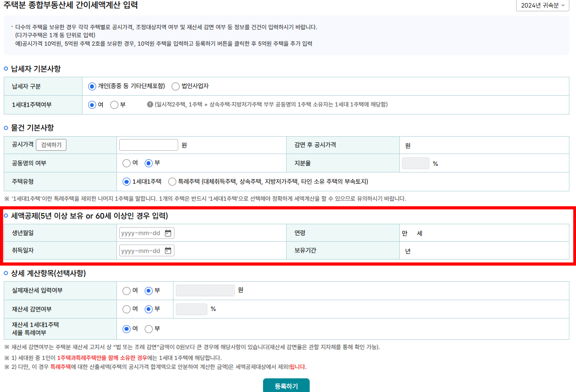Viewport: 576px width, 392px height.
Task: Click the 공시가격 amount input field
Action: pos(148,145)
